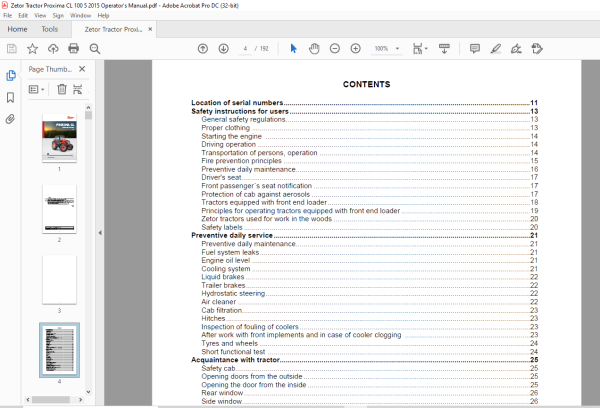
Task: Delete selected page with trash icon
Action: [62, 89]
